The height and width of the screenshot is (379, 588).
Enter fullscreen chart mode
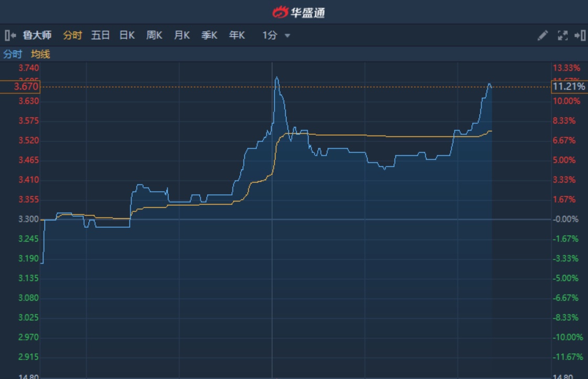pyautogui.click(x=562, y=35)
